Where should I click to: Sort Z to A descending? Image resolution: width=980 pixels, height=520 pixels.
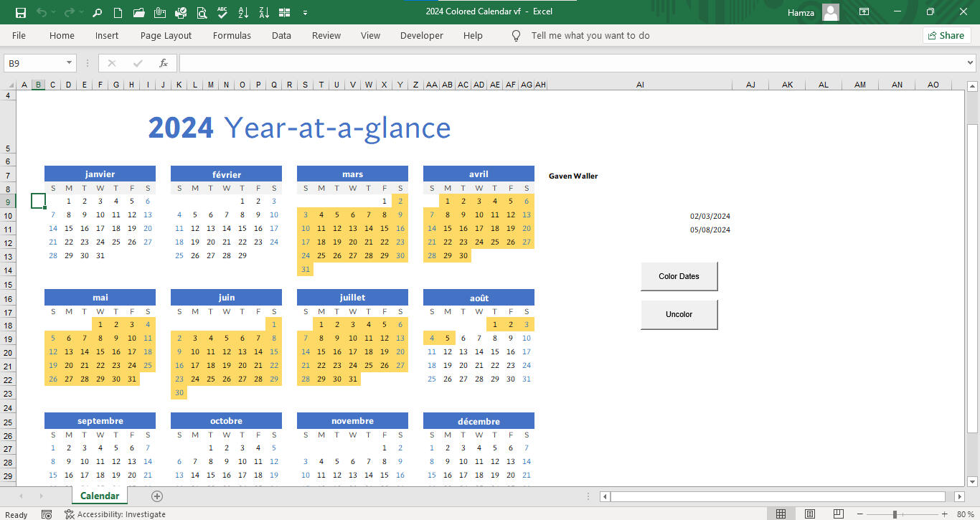click(x=264, y=12)
